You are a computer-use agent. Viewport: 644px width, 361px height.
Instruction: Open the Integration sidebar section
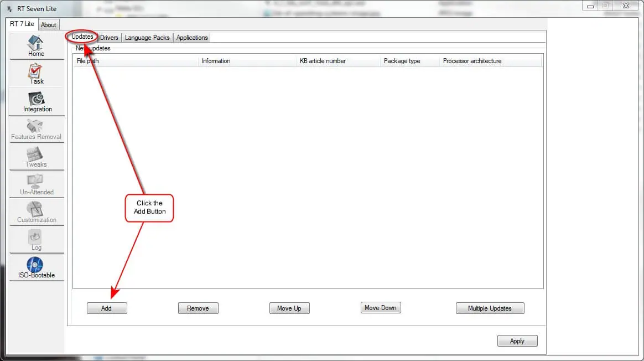[37, 101]
